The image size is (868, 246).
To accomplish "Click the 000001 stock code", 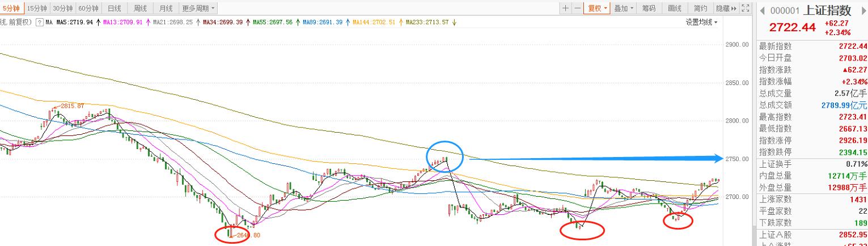I will pyautogui.click(x=785, y=11).
